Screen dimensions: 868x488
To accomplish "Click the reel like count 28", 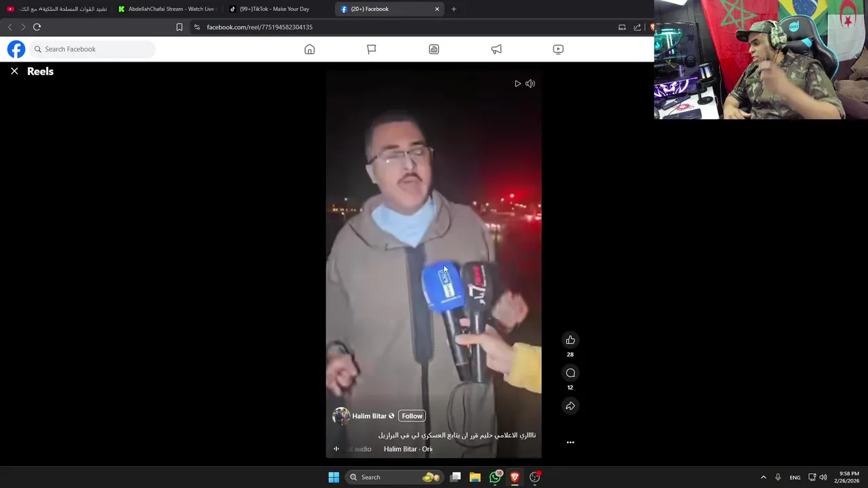I will pos(570,354).
